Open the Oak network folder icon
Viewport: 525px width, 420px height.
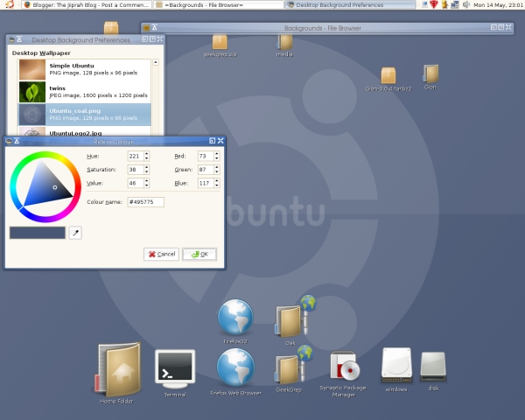(295, 317)
